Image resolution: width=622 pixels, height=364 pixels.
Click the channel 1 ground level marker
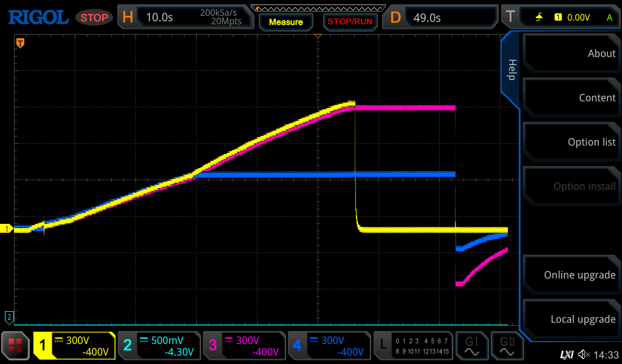pos(7,229)
